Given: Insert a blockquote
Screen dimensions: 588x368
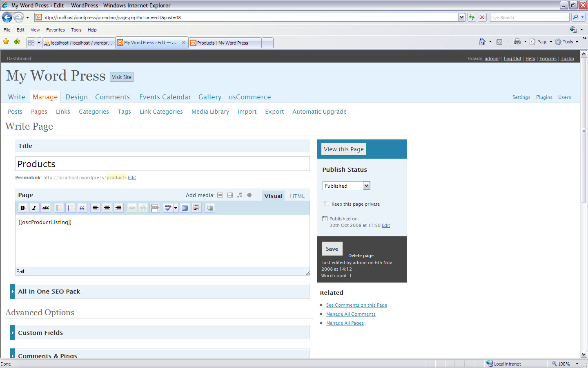Looking at the screenshot, I should tap(82, 208).
